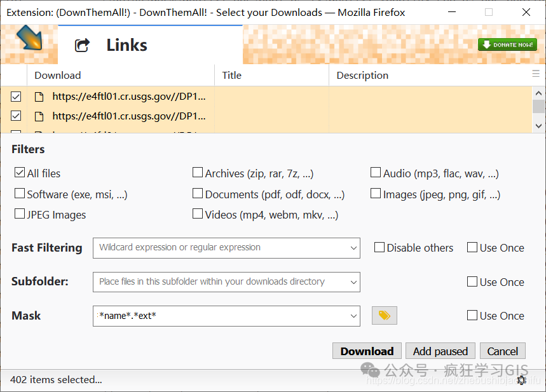Select the Links tab

(150, 44)
